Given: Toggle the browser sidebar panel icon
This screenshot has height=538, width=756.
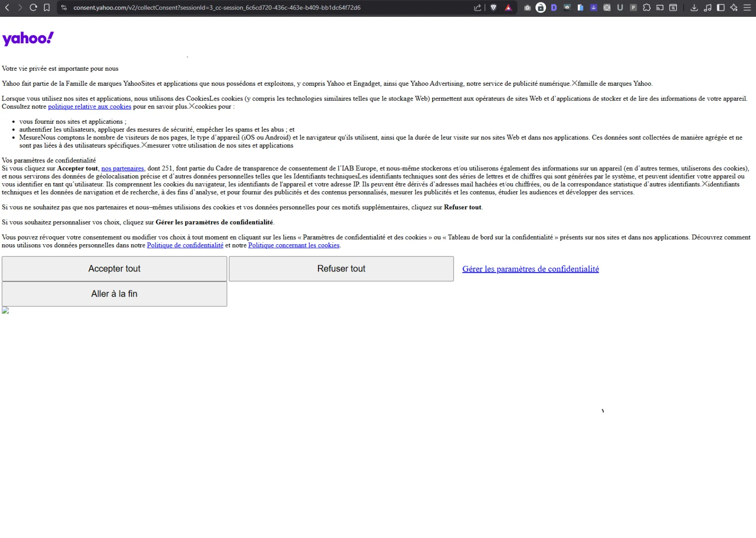Looking at the screenshot, I should [721, 8].
